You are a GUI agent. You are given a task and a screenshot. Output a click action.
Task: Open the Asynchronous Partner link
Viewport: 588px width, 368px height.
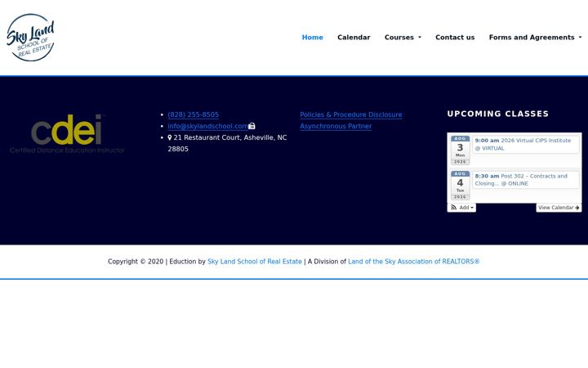336,126
